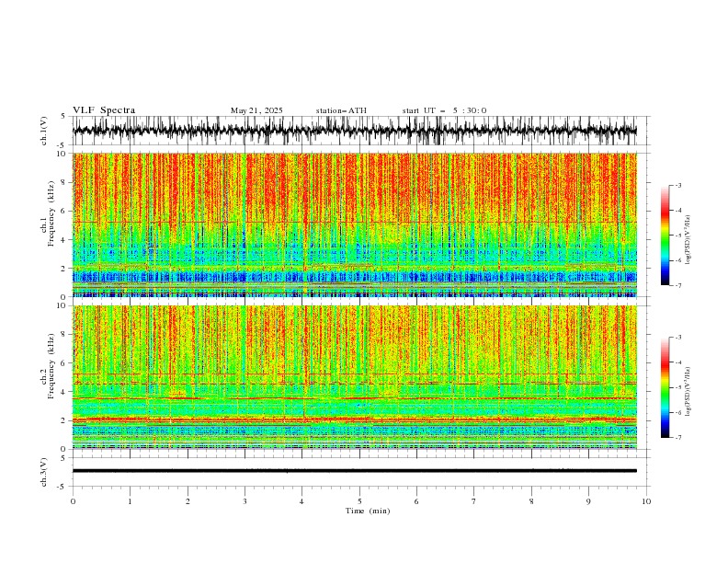This screenshot has height=563, width=728.
Task: Click the 'VLF Spectra' title text
Action: point(104,110)
